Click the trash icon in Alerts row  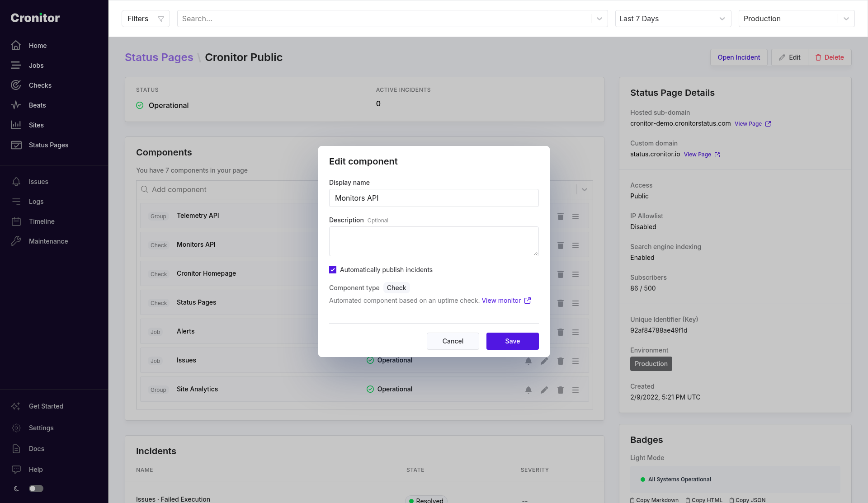tap(561, 332)
